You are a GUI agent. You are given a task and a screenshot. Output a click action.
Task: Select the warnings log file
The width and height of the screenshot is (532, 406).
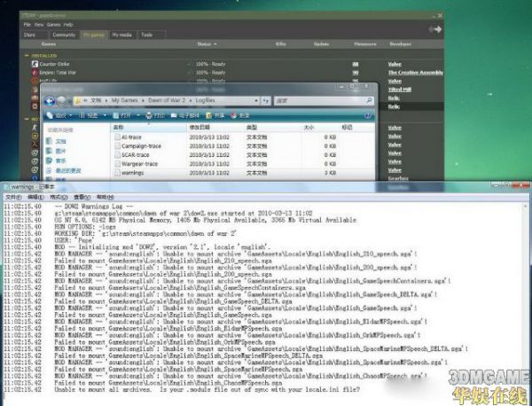pyautogui.click(x=132, y=173)
